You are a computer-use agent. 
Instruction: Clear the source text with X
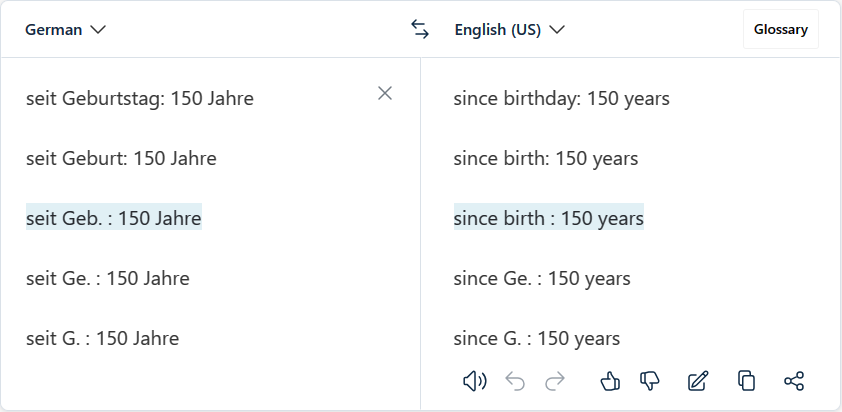385,93
